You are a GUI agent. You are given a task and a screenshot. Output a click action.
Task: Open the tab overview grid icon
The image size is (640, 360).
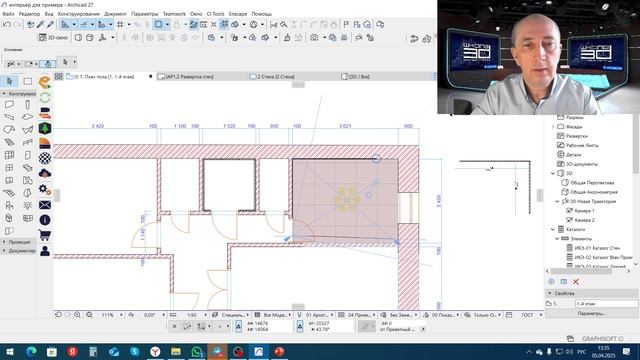59,76
